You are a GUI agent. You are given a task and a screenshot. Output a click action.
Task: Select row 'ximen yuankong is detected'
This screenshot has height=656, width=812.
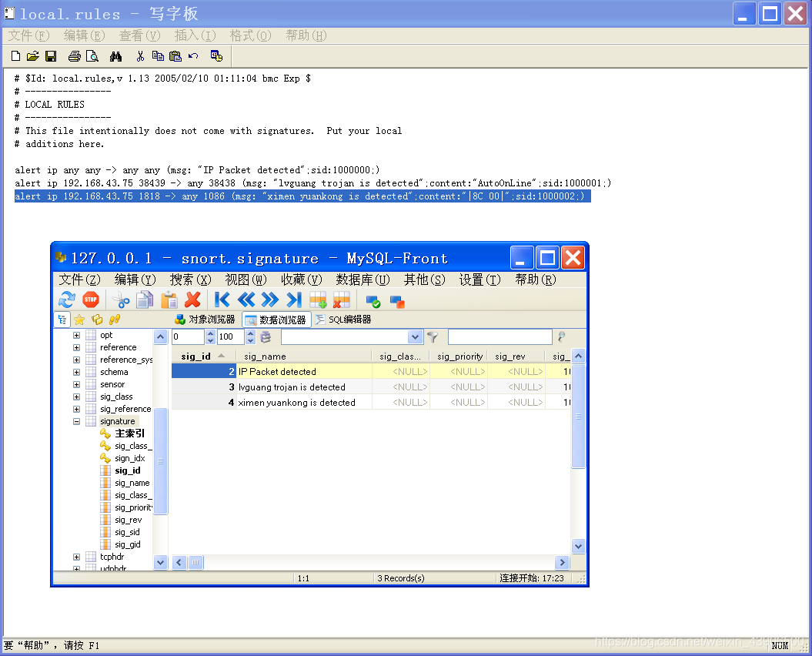tap(371, 403)
